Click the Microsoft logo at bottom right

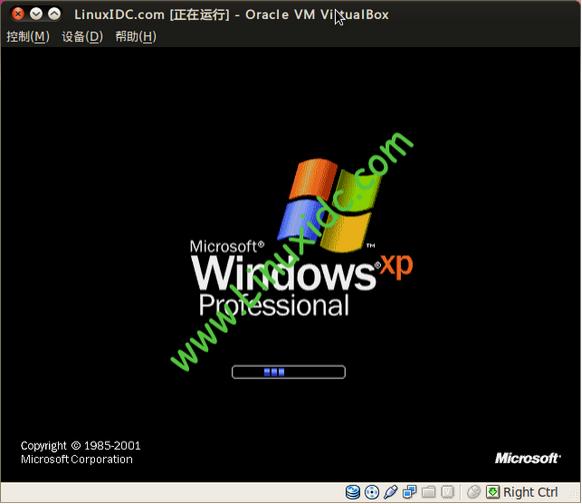point(527,458)
